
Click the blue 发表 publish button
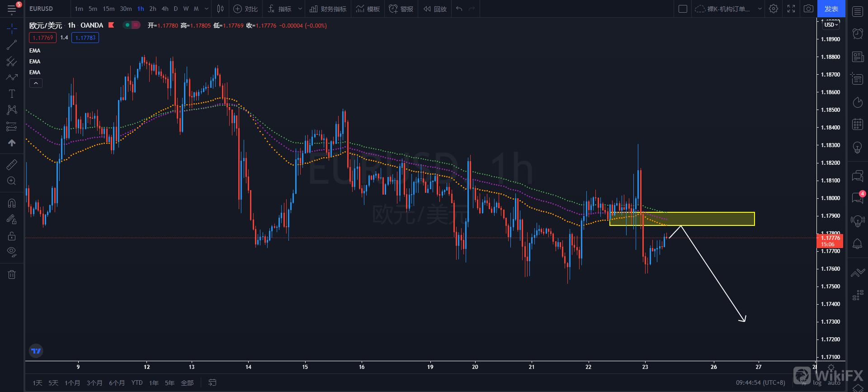pyautogui.click(x=831, y=9)
